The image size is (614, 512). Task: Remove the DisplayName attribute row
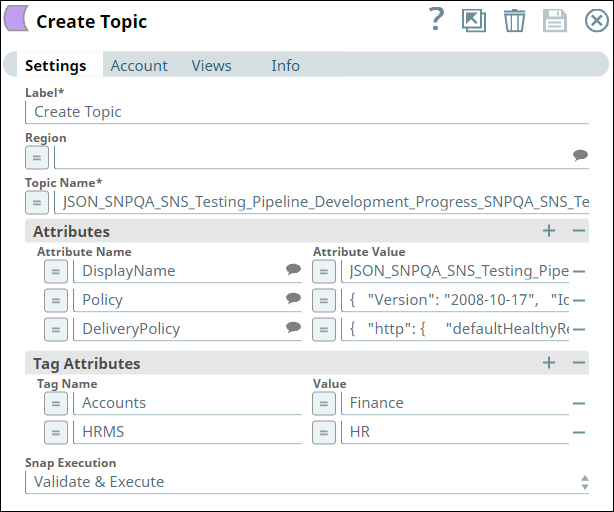tap(579, 271)
